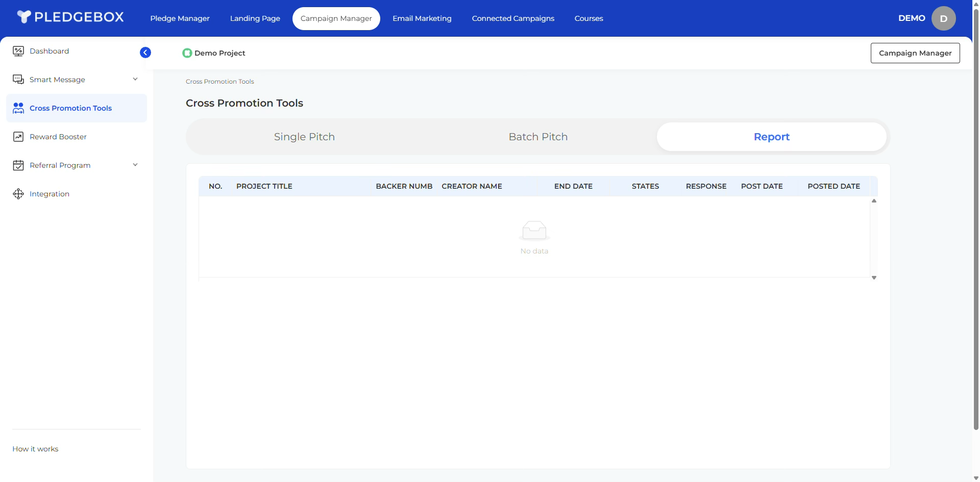
Task: Click the END DATE column header
Action: pyautogui.click(x=573, y=186)
